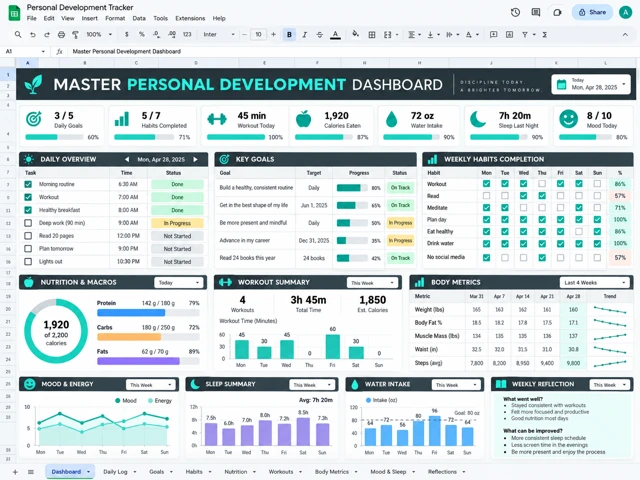Open the Inter font dropdown
The width and height of the screenshot is (640, 480).
219,35
